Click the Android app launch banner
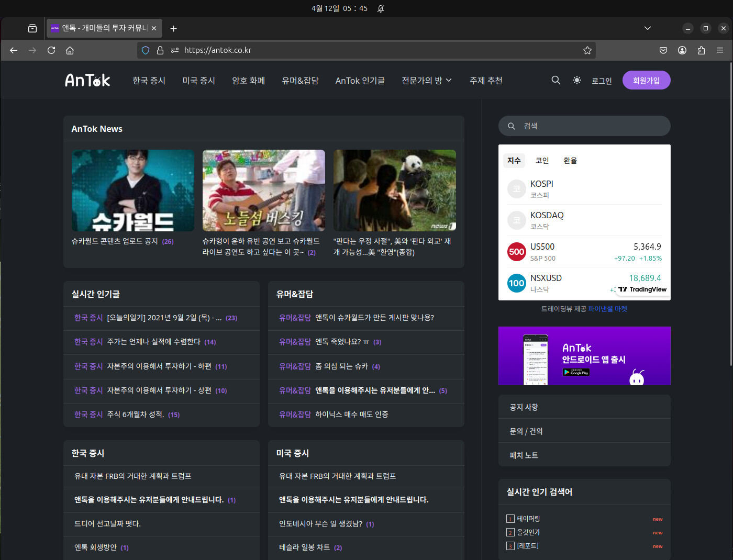Image resolution: width=733 pixels, height=560 pixels. (584, 356)
